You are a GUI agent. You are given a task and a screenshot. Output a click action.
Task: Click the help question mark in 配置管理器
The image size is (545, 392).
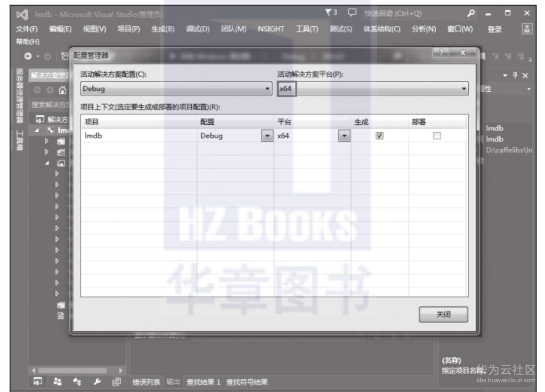coord(441,53)
